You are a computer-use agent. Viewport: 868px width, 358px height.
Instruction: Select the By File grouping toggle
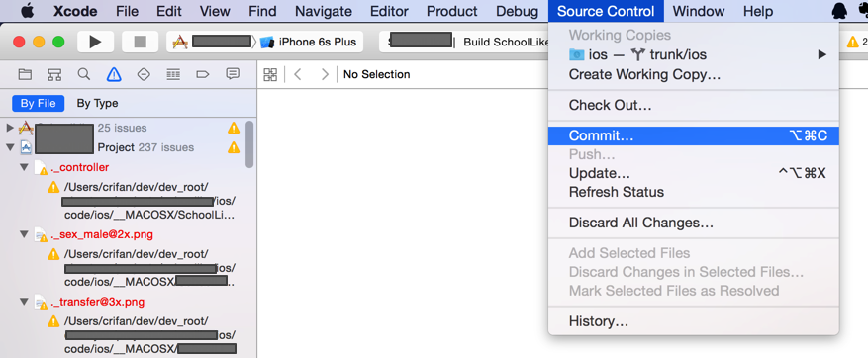[x=39, y=104]
